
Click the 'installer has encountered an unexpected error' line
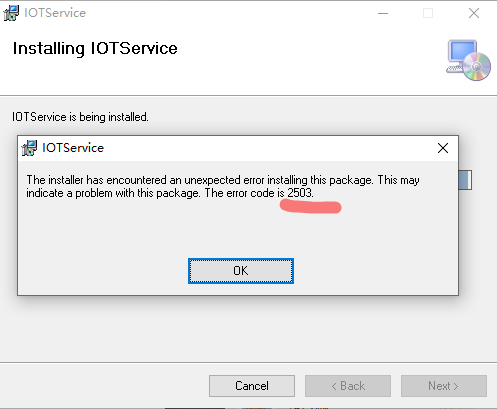click(223, 180)
